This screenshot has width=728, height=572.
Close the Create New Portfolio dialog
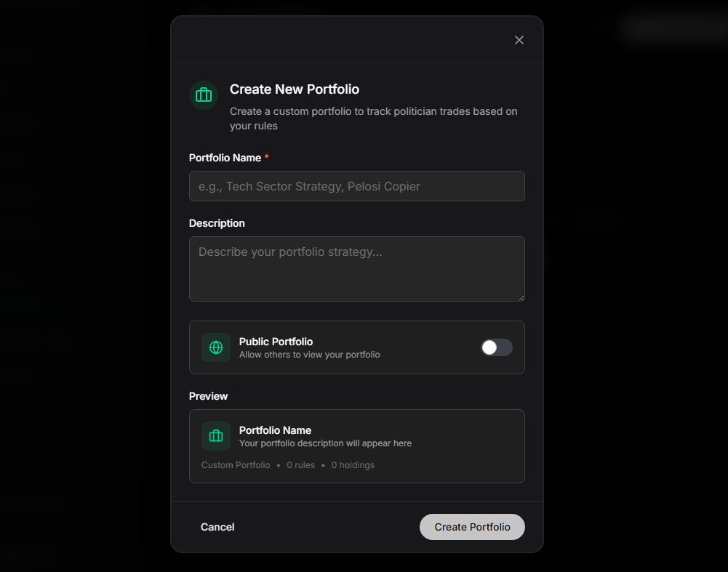point(519,40)
